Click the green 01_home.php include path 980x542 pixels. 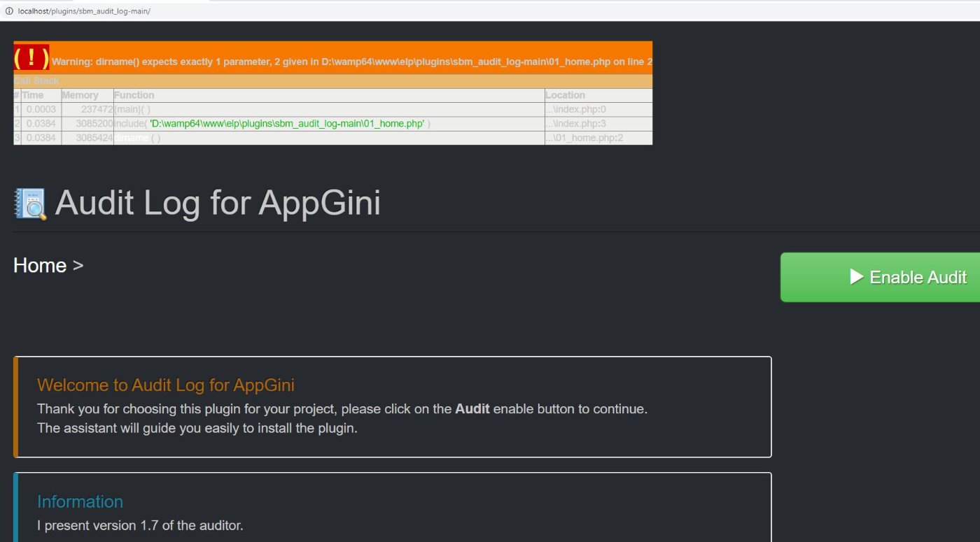287,124
